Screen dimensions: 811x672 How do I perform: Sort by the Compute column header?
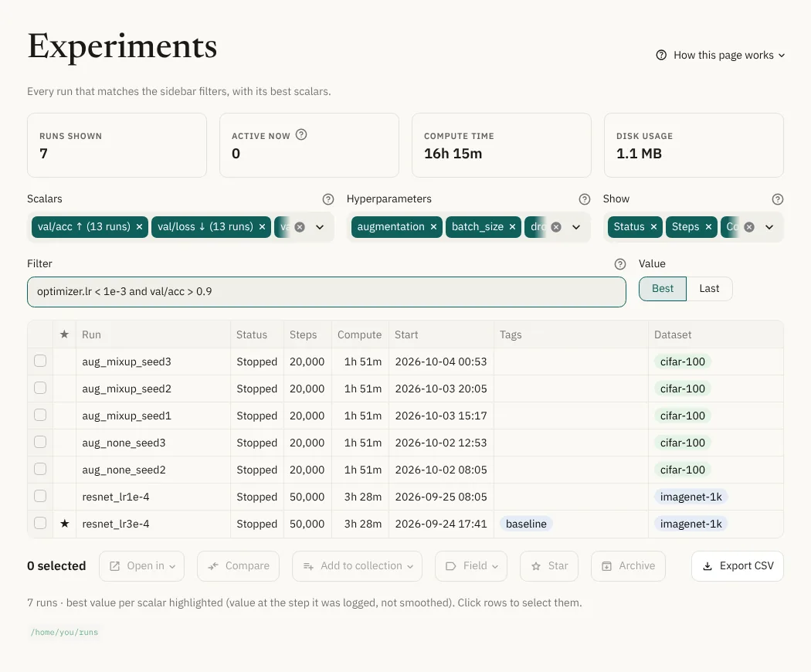pos(359,334)
